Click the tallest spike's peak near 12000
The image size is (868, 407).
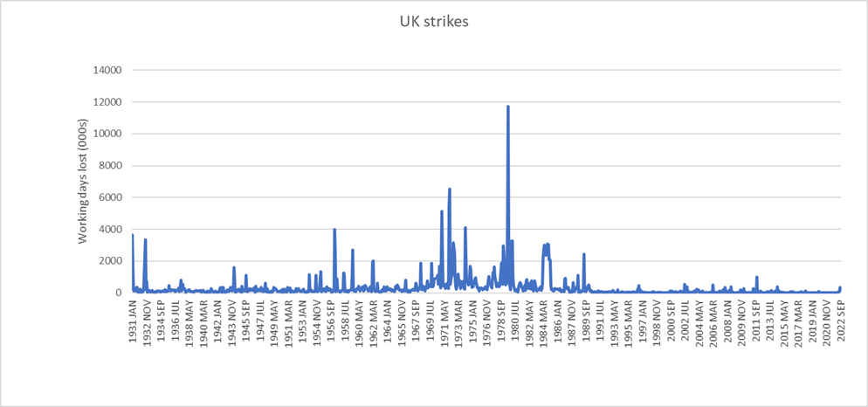point(507,107)
